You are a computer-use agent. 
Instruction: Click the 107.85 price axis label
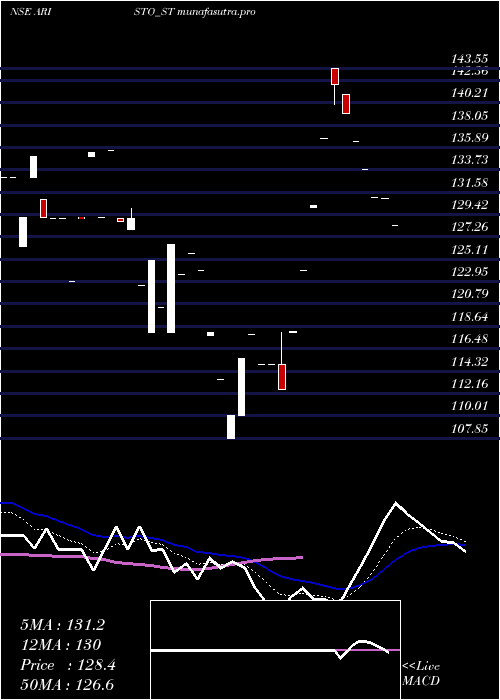tap(469, 429)
